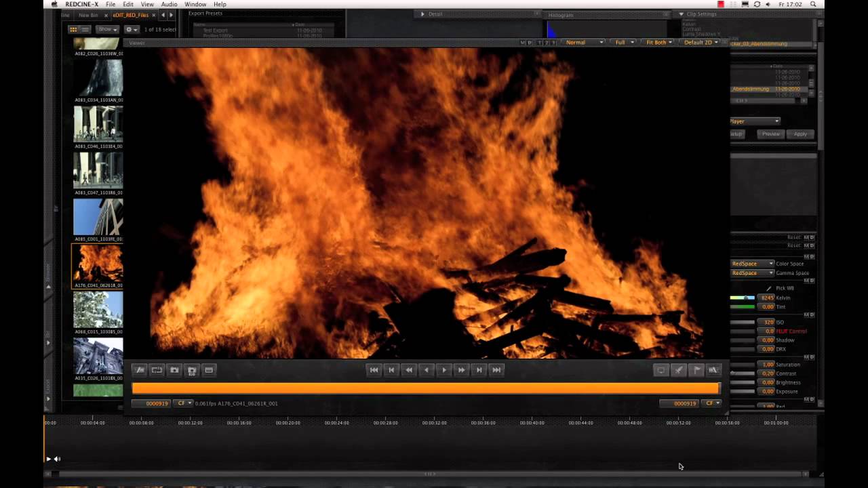This screenshot has height=488, width=868.
Task: Click the snapshot camera icon below viewer
Action: [x=174, y=370]
